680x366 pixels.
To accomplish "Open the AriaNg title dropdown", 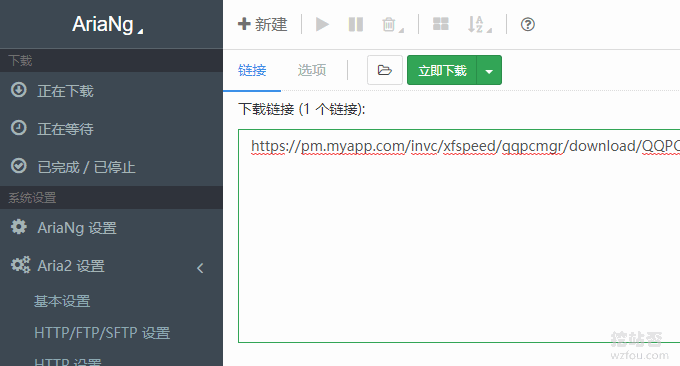I will pyautogui.click(x=108, y=24).
